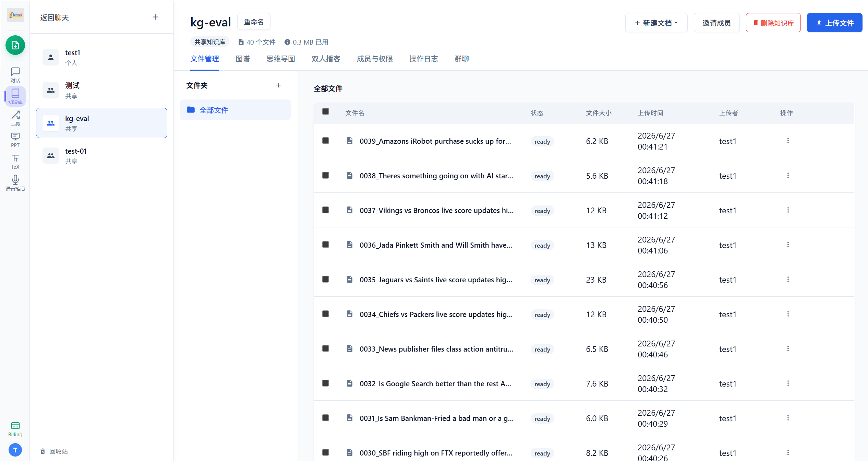
Task: Switch to the 成员与权限 tab
Action: [375, 59]
